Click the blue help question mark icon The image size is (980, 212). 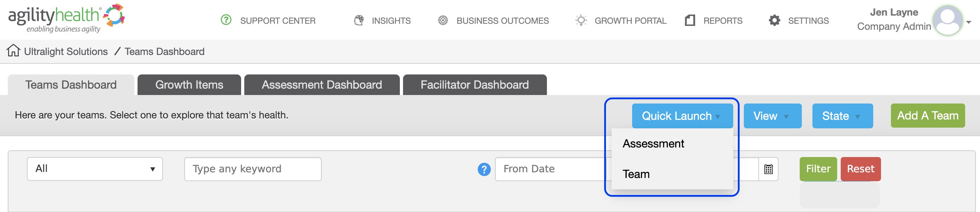pyautogui.click(x=484, y=169)
